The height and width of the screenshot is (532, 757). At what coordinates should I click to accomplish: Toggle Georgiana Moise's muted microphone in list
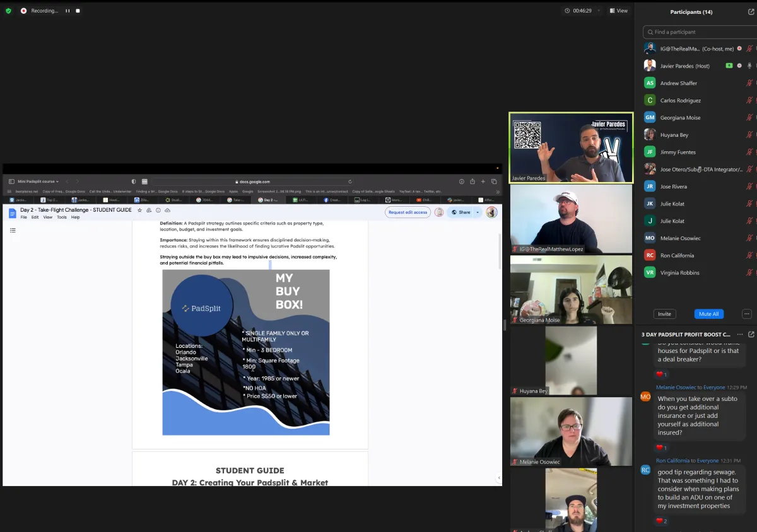[749, 117]
